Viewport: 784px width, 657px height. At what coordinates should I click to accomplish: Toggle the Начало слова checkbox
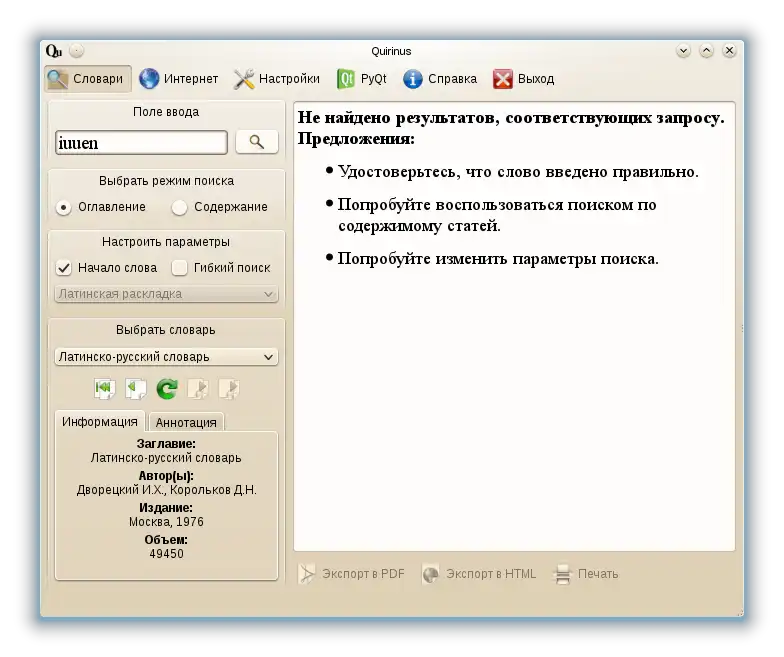106,268
